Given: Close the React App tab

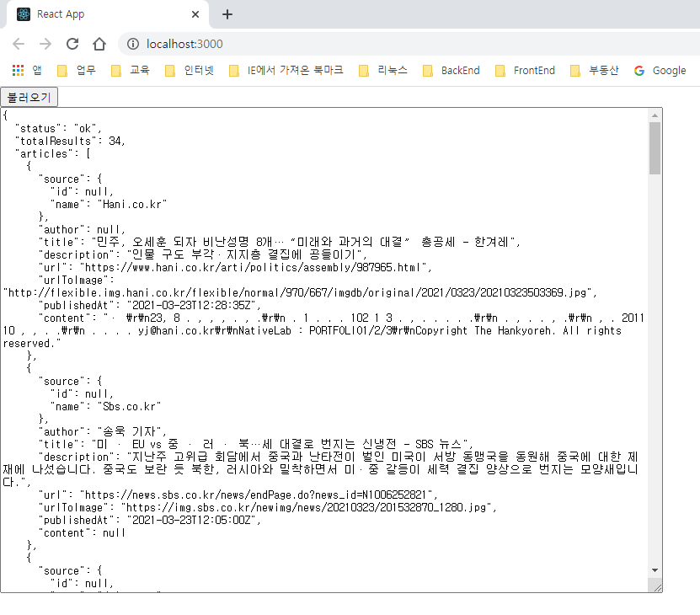Looking at the screenshot, I should click(x=195, y=14).
